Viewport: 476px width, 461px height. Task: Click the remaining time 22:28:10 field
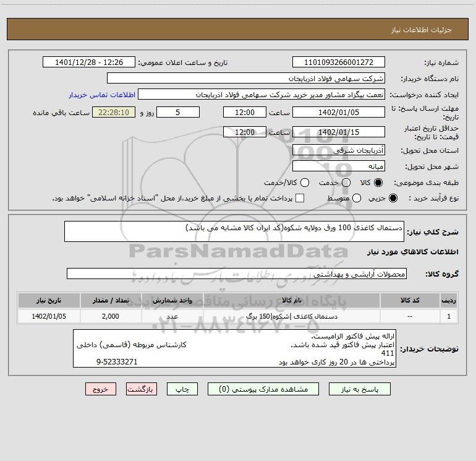click(x=114, y=112)
